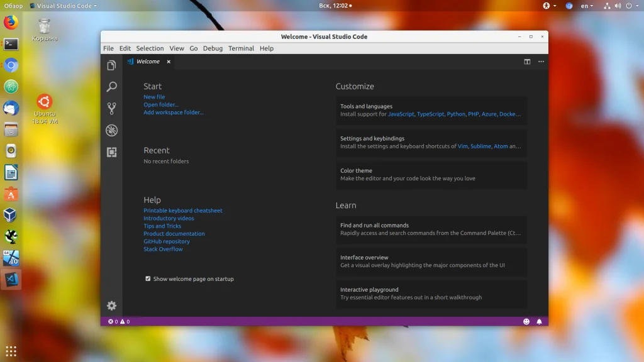644x362 pixels.
Task: Close the Welcome tab
Action: [x=168, y=62]
